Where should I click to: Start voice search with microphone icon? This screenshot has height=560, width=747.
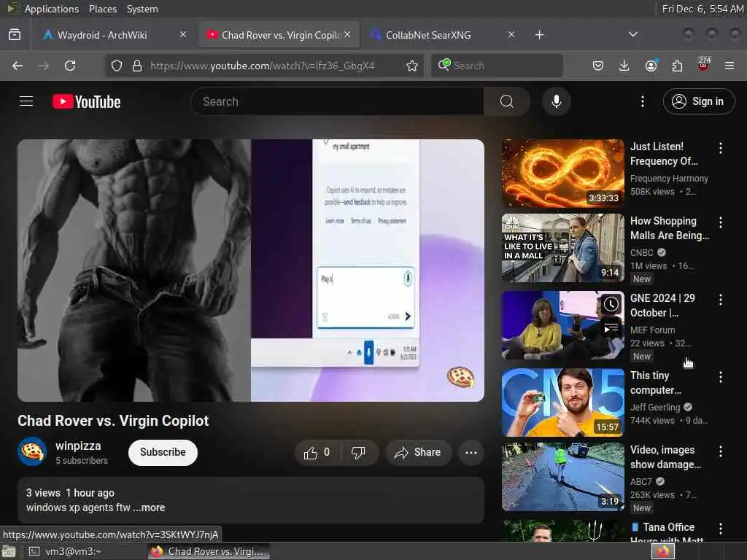click(556, 101)
